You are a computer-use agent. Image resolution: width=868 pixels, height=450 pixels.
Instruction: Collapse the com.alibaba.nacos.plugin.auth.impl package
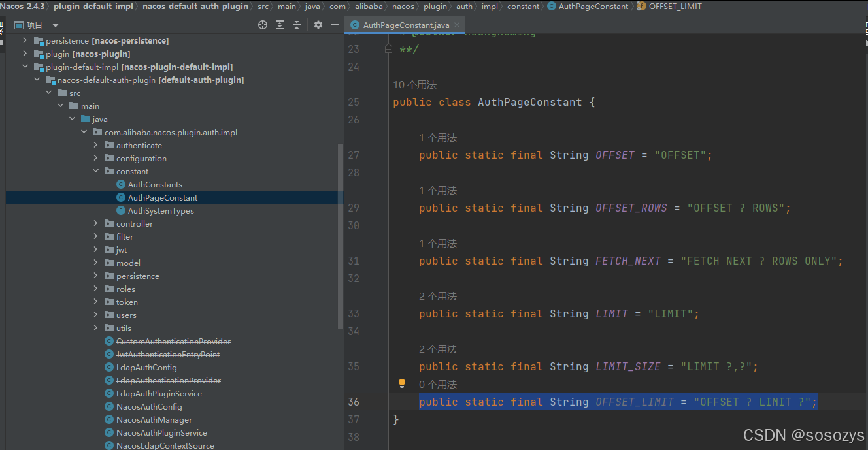pos(84,132)
